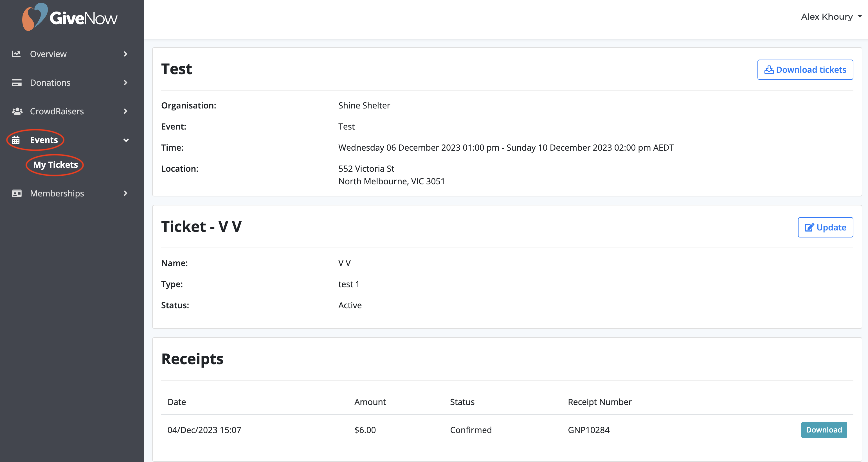Open the Alex Khoury account dropdown
Viewport: 868px width, 462px height.
point(830,17)
